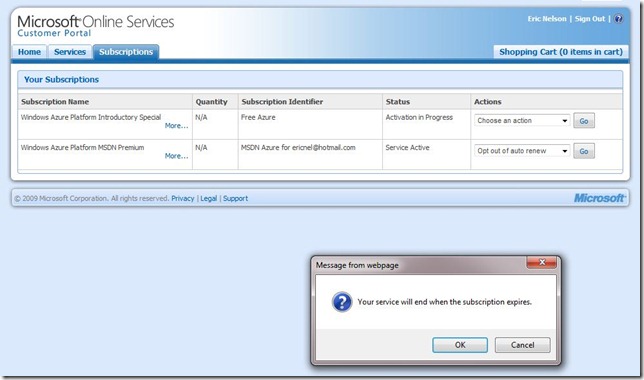644x380 pixels.
Task: Confirm with the OK button
Action: (x=460, y=345)
